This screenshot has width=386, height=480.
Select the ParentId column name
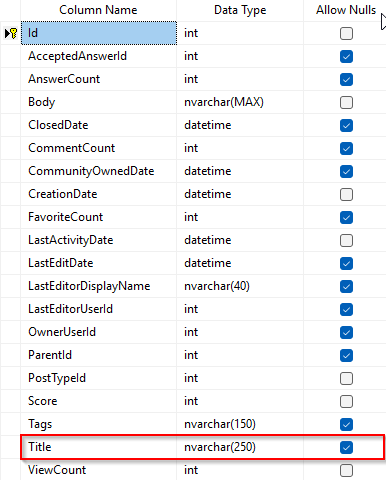pos(99,355)
